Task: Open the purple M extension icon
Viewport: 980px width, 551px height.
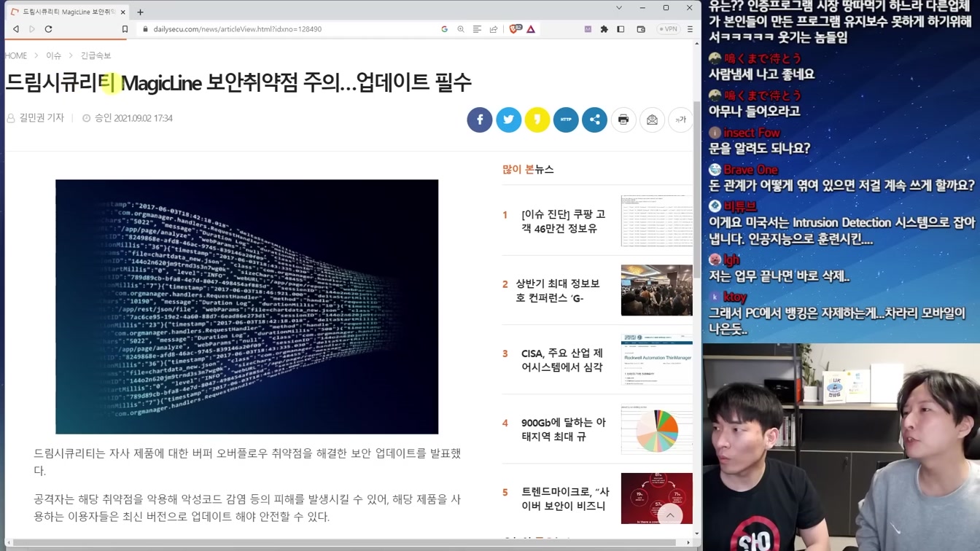Action: point(588,29)
